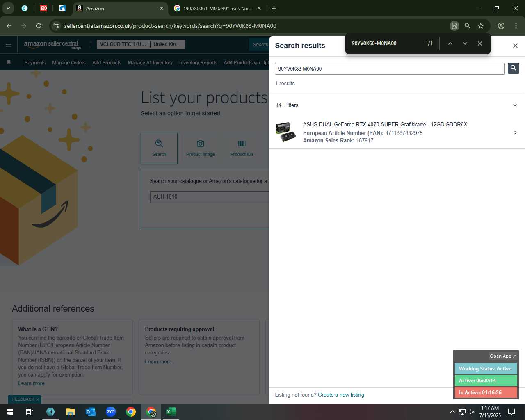Open Chrome three-dot menu
525x420 pixels.
click(x=516, y=26)
